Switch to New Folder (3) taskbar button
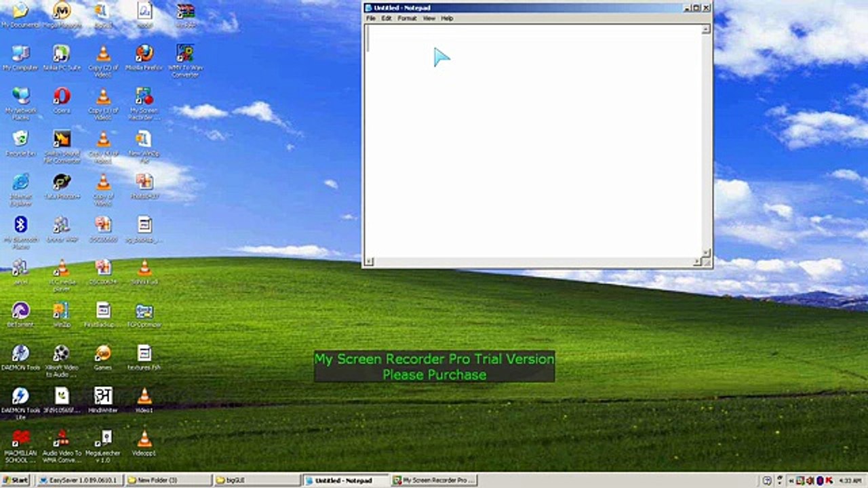This screenshot has width=868, height=488. (167, 480)
